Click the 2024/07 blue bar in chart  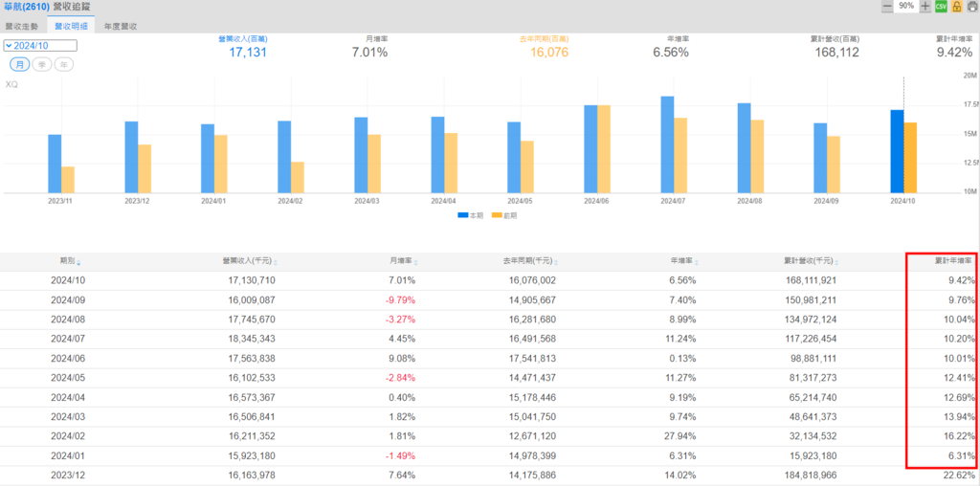667,144
